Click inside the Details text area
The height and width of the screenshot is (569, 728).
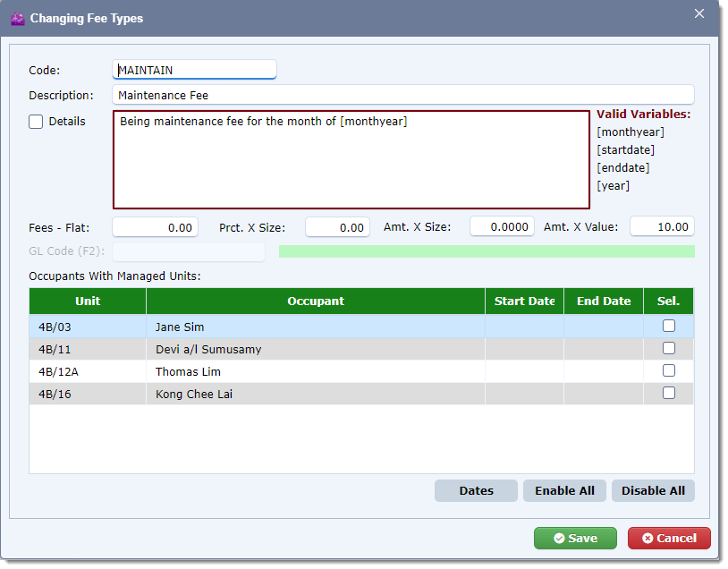[x=351, y=159]
